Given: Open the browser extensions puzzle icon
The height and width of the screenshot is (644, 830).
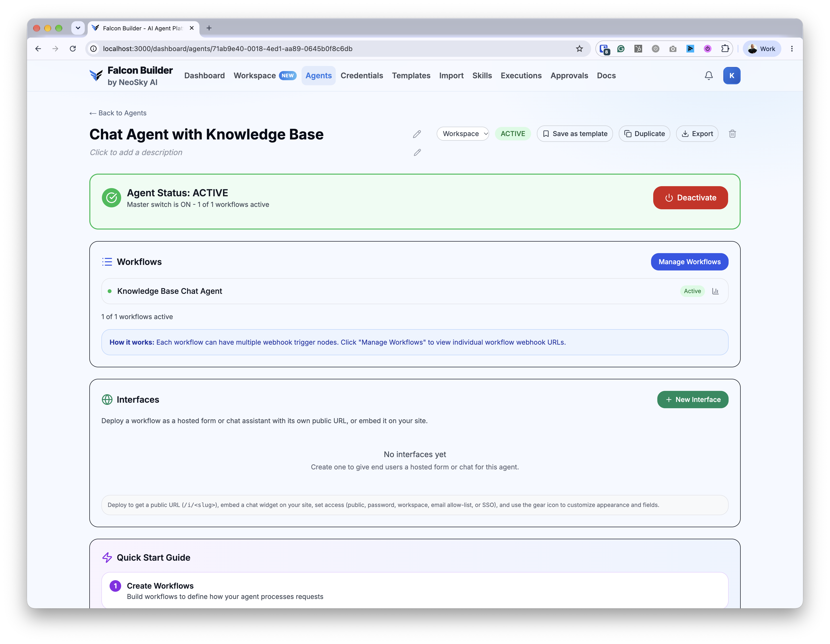Looking at the screenshot, I should click(x=725, y=49).
